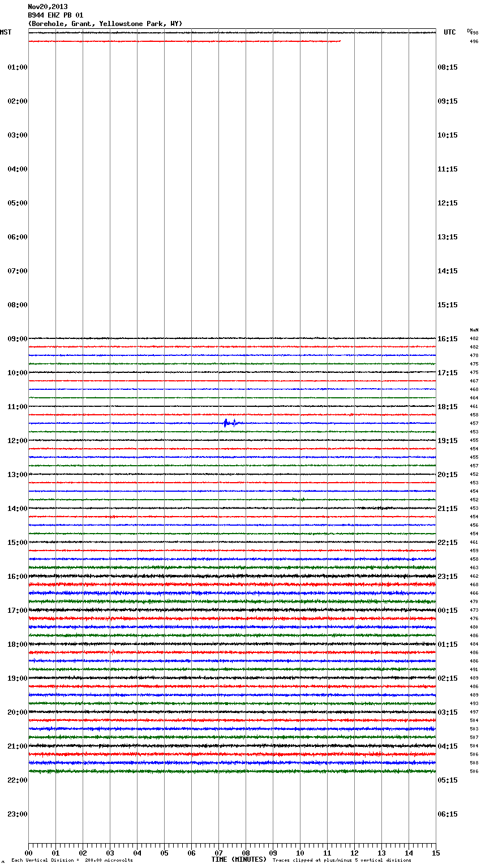Select the 13:00 MST hour label
The width and height of the screenshot is (481, 868).
tap(18, 475)
